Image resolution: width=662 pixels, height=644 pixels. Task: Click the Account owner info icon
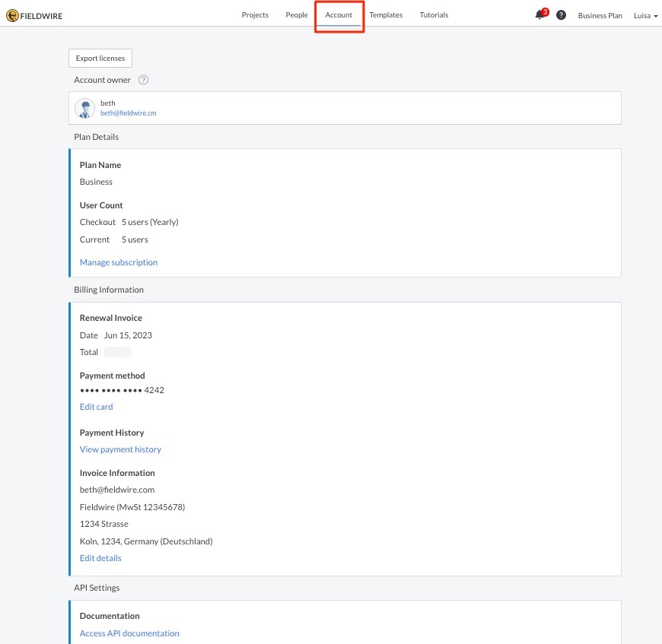click(x=143, y=80)
